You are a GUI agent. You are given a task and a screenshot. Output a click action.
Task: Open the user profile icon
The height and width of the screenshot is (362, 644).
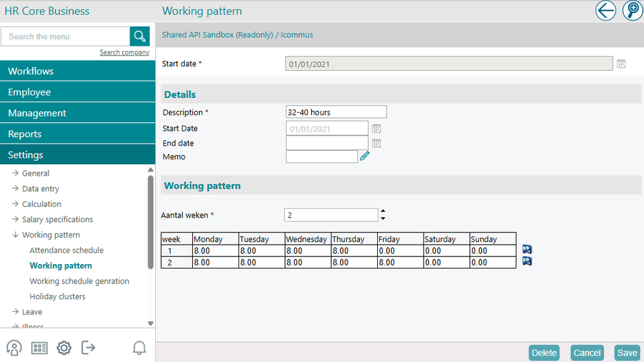click(14, 348)
